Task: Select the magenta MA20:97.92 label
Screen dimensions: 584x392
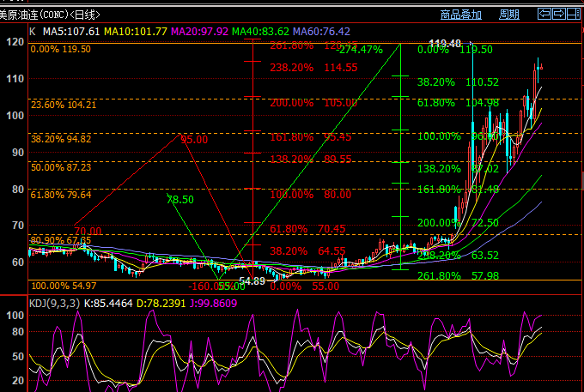Action: click(x=199, y=31)
